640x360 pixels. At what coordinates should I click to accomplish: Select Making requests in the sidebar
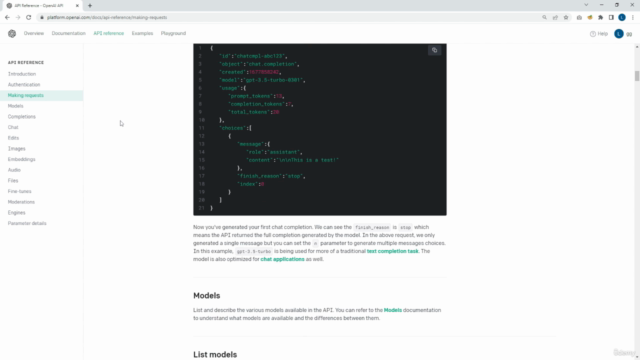point(26,95)
